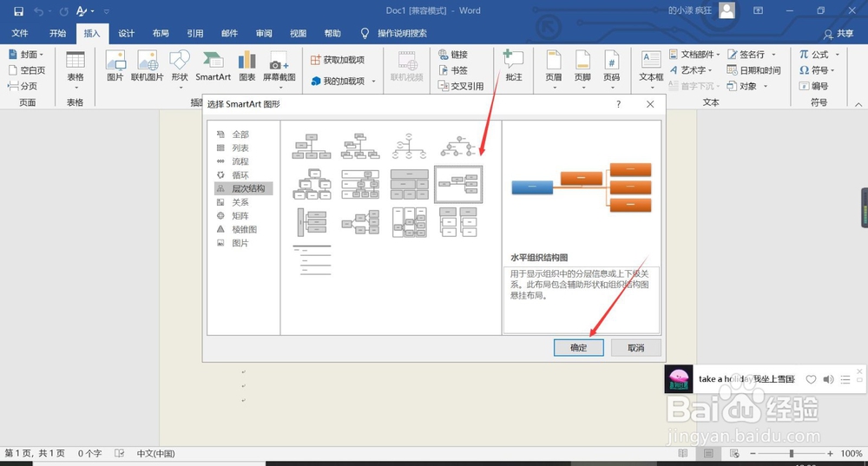The width and height of the screenshot is (868, 466).
Task: Open the 页眉 header menu
Action: click(x=554, y=69)
